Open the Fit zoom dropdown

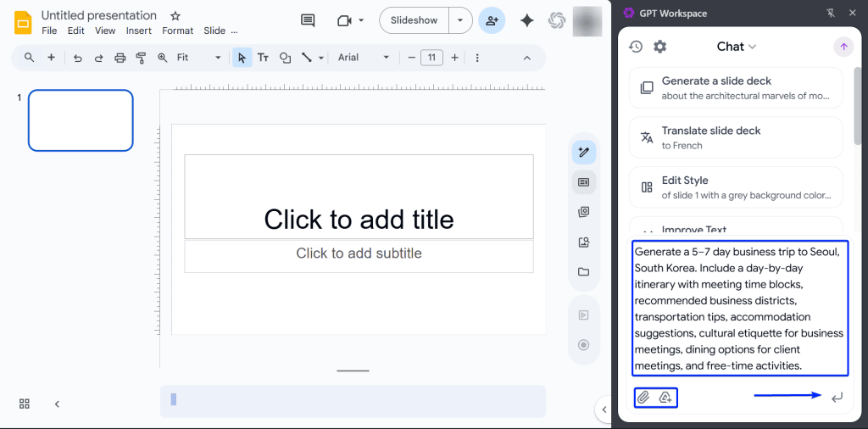[x=199, y=58]
